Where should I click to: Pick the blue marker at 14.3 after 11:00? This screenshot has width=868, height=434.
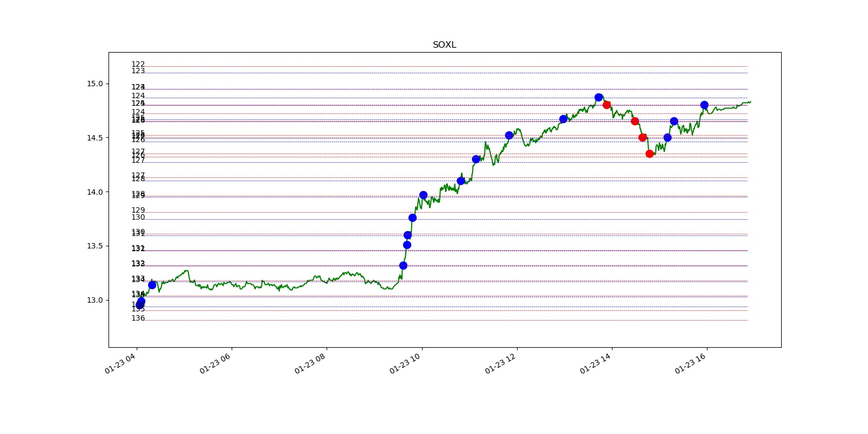pos(476,159)
